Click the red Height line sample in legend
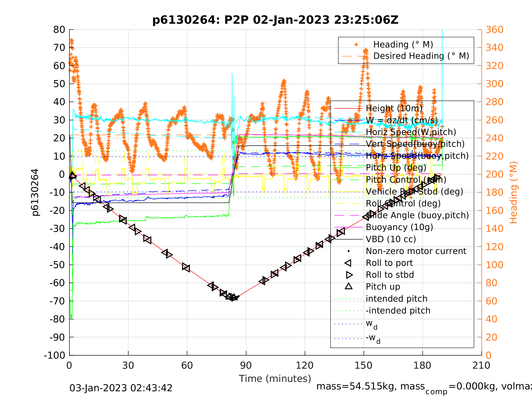Viewport: 532px width, 399px height. pos(348,109)
